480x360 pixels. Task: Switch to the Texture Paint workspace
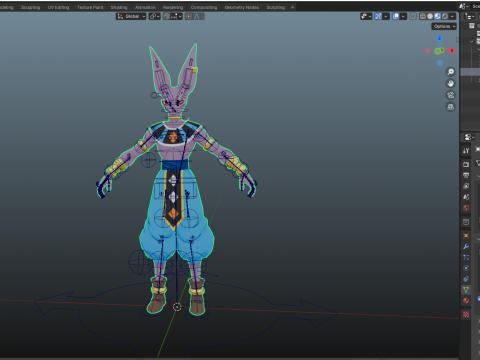click(90, 7)
